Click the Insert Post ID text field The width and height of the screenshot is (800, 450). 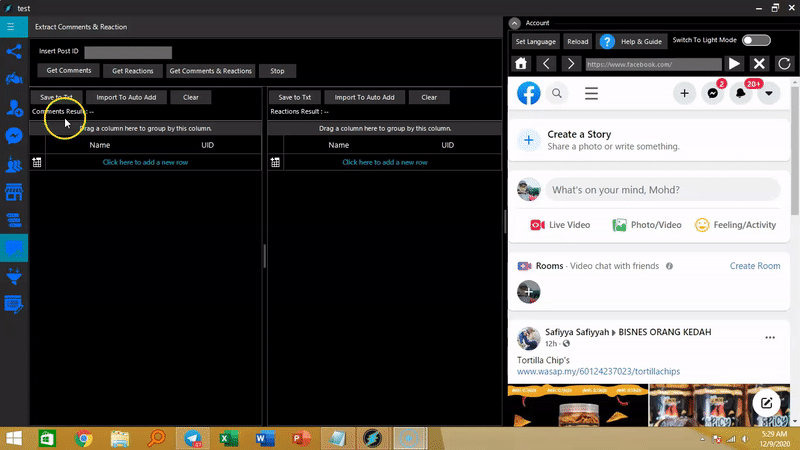click(x=128, y=52)
